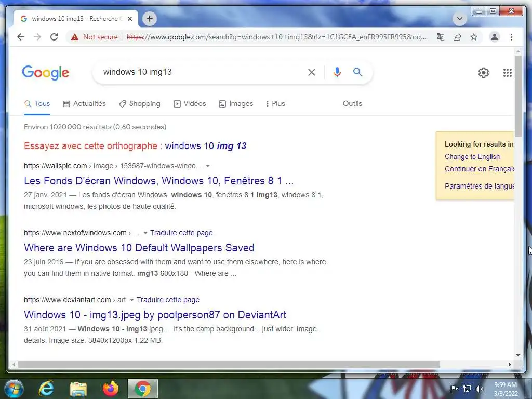
Task: Reload the current page
Action: coord(54,37)
